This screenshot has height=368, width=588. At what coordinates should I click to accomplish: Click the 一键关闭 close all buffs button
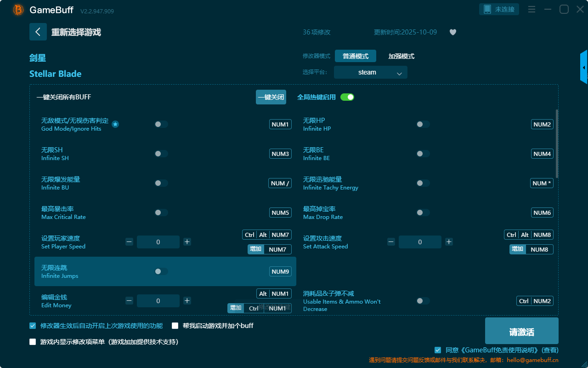click(271, 97)
